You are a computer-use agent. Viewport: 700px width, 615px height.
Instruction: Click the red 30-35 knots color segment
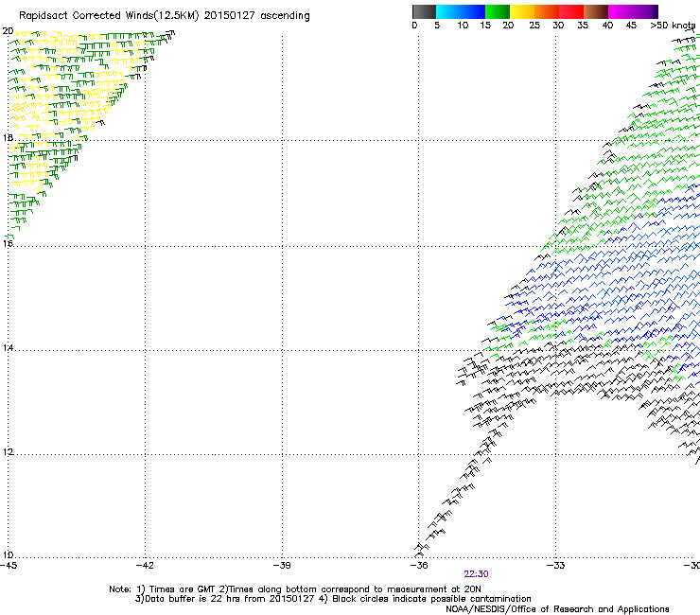(x=571, y=11)
